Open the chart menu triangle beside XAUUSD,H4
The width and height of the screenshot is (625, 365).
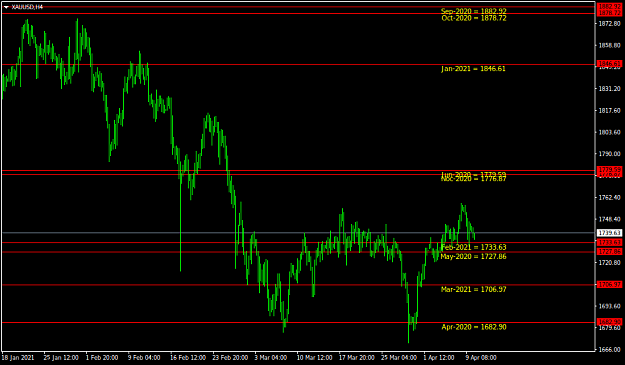coord(6,7)
